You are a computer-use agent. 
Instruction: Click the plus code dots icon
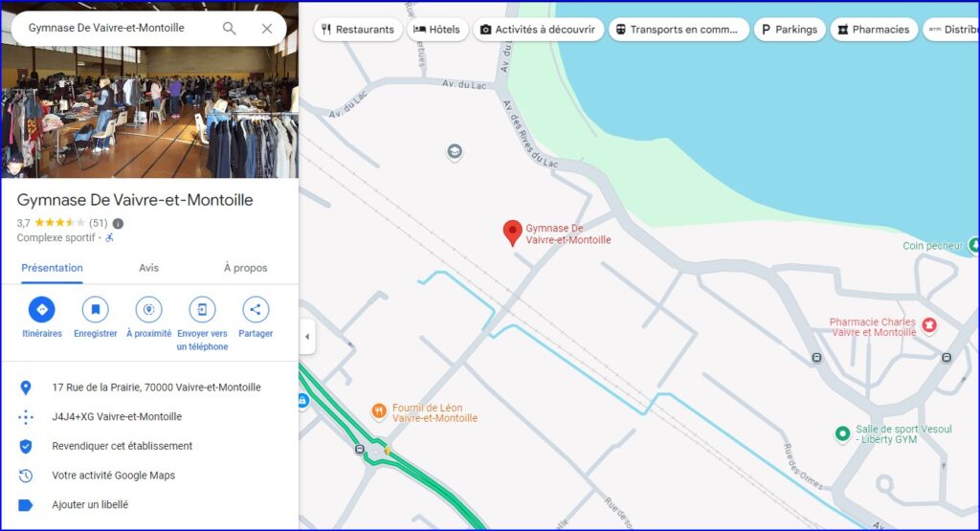tap(26, 417)
